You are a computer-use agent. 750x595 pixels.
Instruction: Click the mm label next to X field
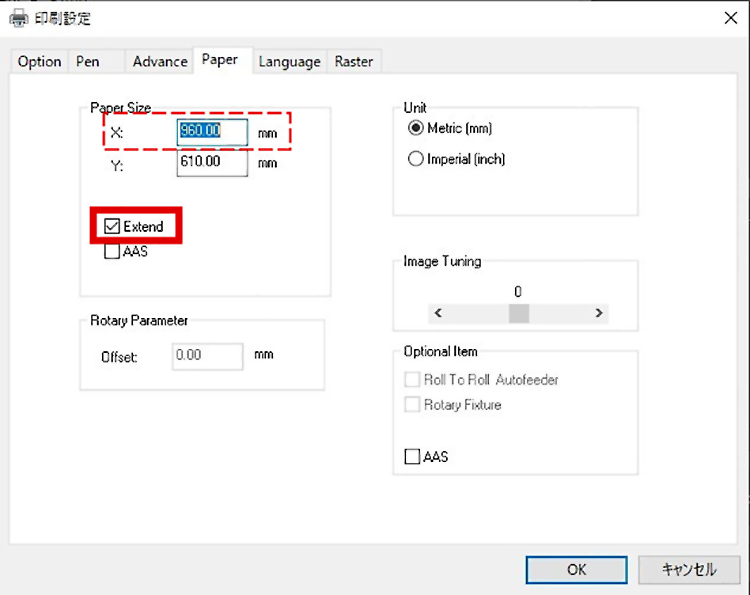[267, 133]
